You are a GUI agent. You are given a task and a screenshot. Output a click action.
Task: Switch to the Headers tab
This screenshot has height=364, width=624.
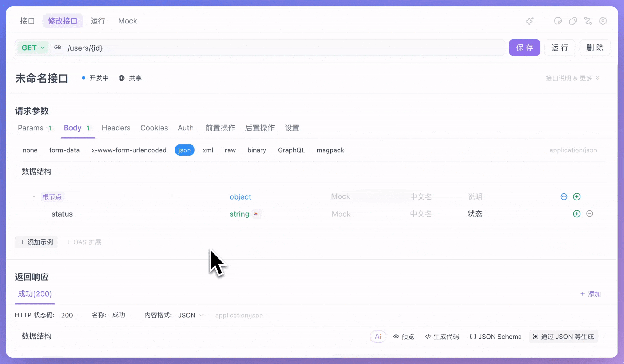(116, 128)
